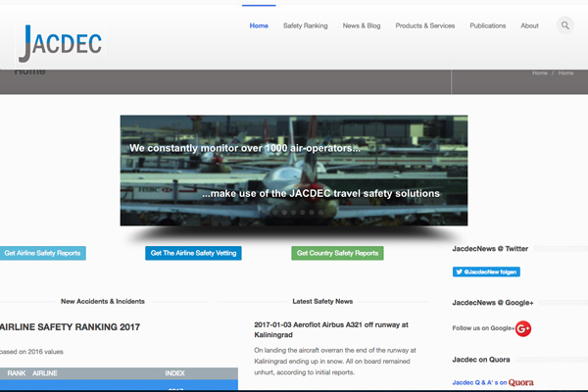Click Get Country Safety Reports button

click(337, 253)
